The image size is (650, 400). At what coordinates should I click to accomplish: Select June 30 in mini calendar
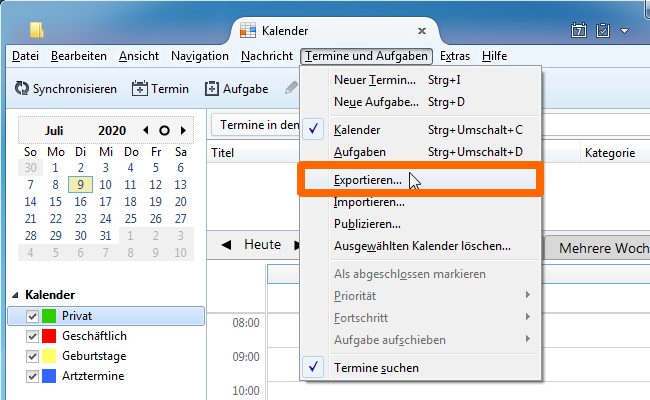[x=30, y=168]
